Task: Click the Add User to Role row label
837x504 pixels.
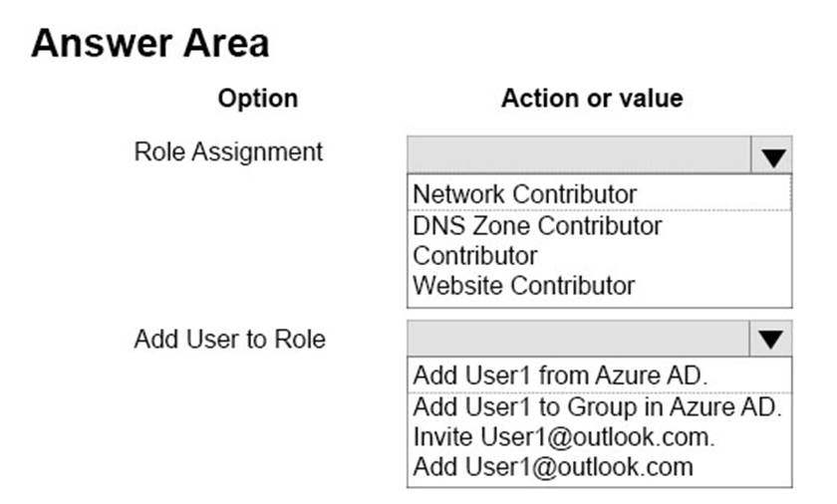Action: (229, 339)
